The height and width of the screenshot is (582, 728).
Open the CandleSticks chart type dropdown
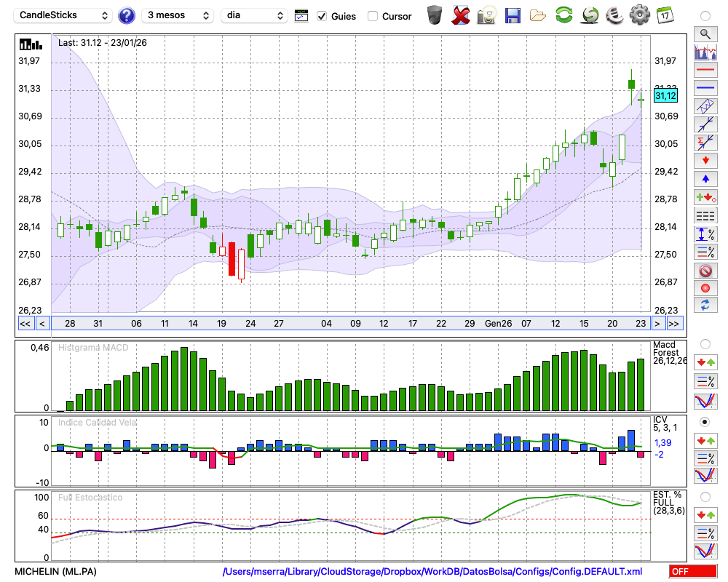[64, 15]
